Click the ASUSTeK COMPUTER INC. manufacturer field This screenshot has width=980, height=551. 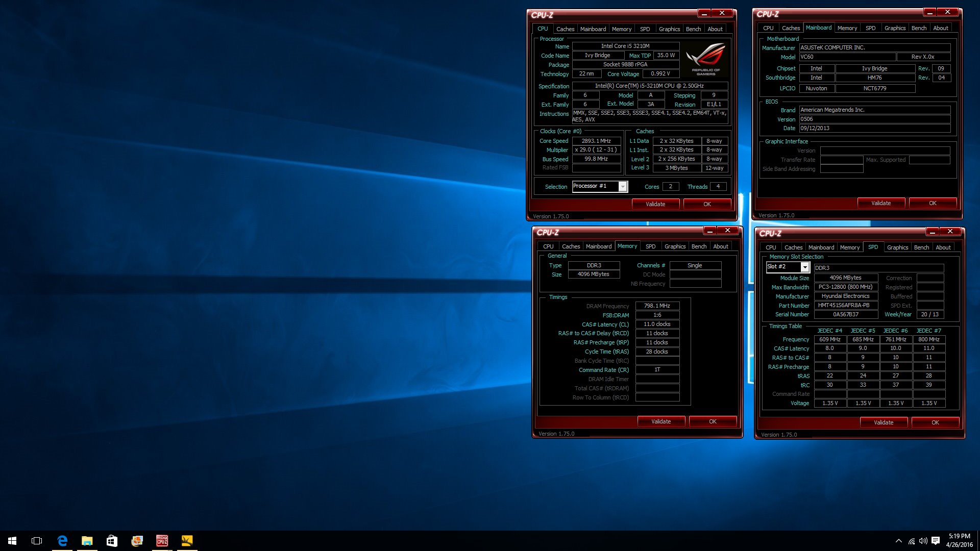[874, 47]
